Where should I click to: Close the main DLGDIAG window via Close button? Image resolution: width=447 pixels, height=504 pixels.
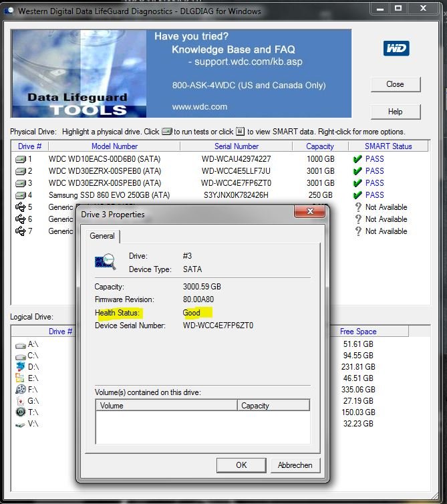(x=396, y=84)
